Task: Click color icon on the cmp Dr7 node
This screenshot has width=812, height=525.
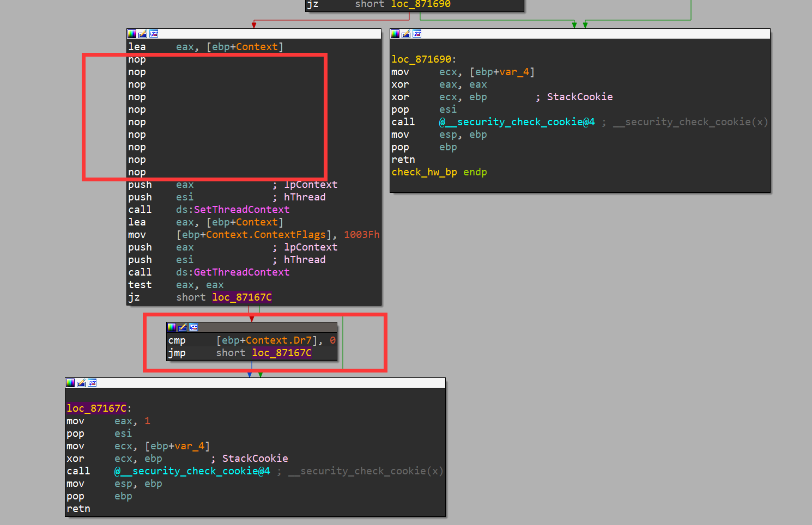Action: coord(172,327)
